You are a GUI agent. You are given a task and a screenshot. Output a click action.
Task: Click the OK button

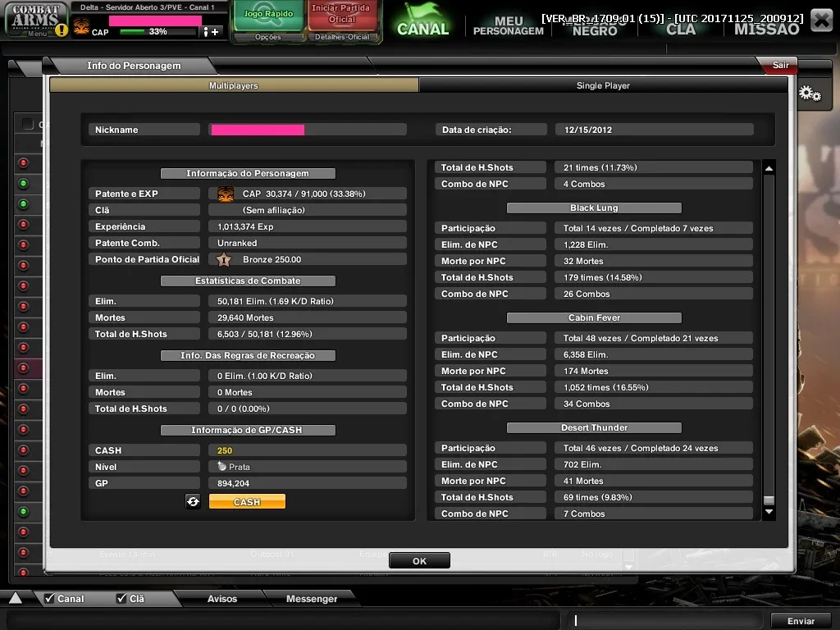pyautogui.click(x=419, y=561)
